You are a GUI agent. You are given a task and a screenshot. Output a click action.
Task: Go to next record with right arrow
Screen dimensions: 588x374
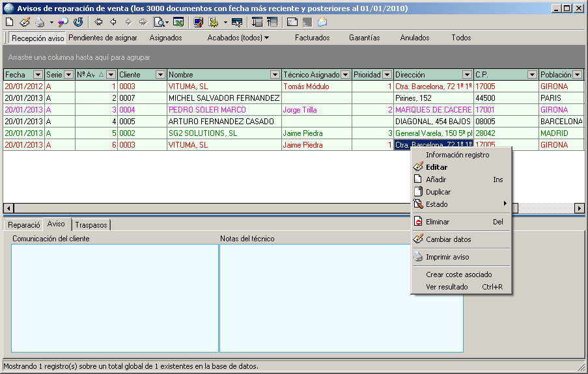click(128, 22)
